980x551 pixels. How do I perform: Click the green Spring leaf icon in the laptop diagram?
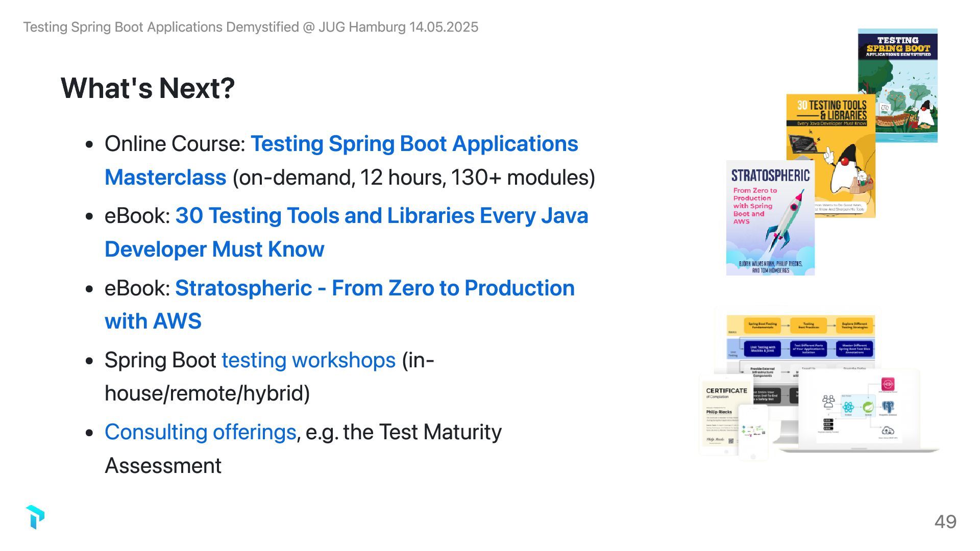868,407
